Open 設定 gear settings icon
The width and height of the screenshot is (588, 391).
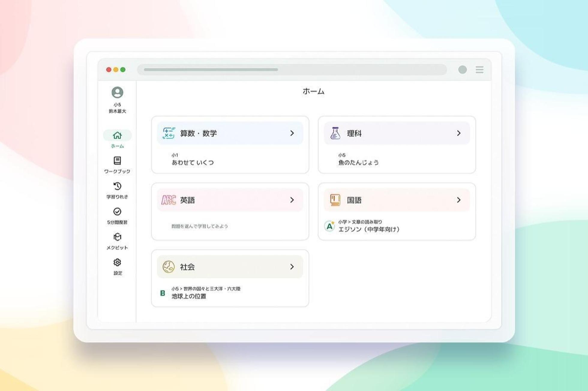coord(117,263)
